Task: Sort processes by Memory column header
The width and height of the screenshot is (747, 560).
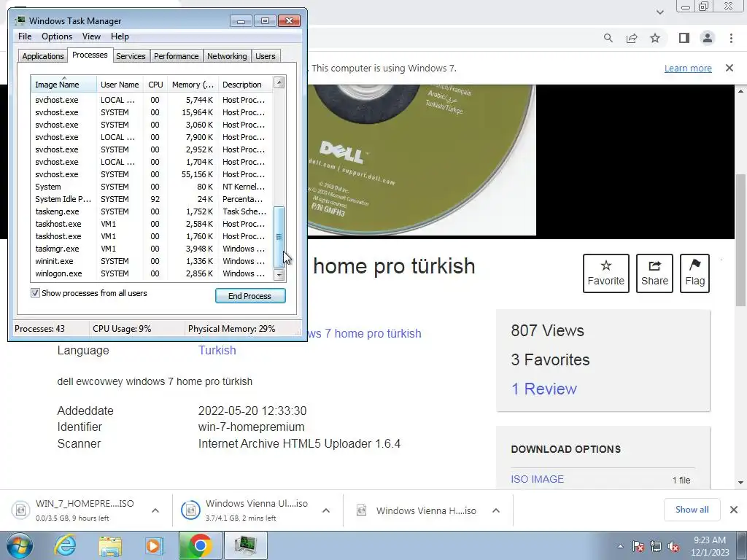Action: point(193,85)
